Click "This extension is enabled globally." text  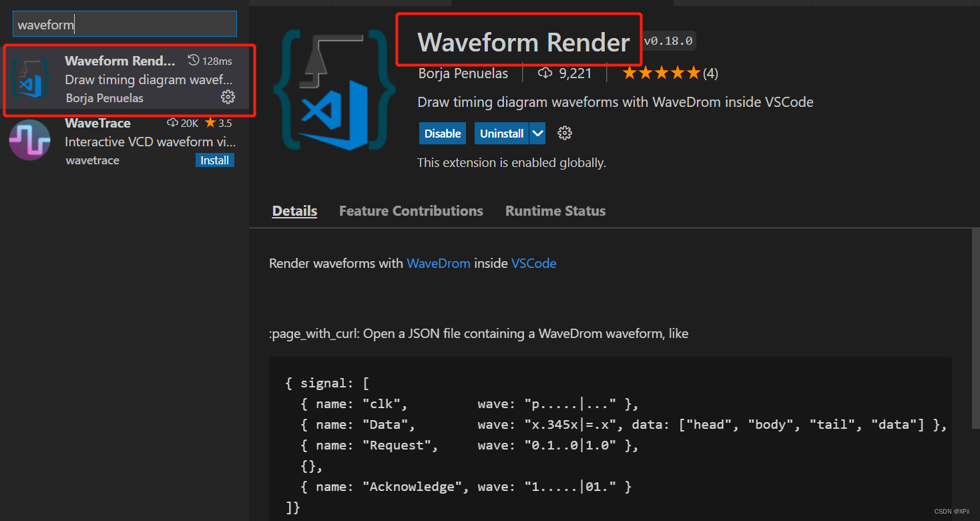coord(511,163)
